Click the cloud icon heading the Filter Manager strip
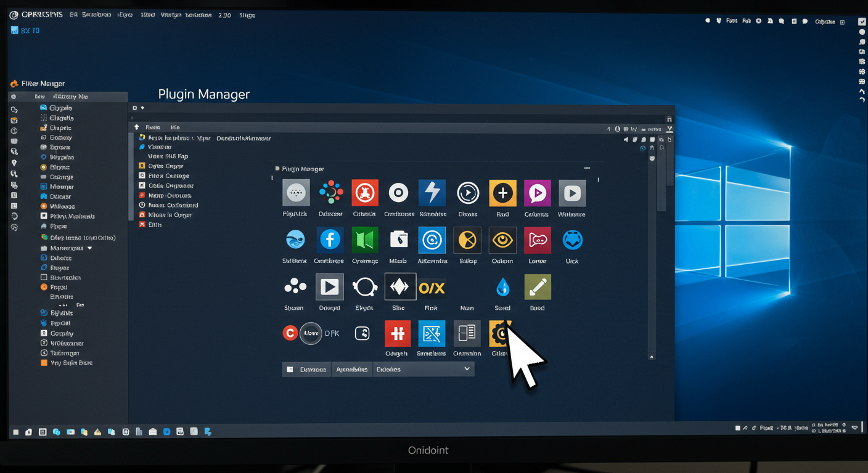The height and width of the screenshot is (473, 868). [x=14, y=109]
